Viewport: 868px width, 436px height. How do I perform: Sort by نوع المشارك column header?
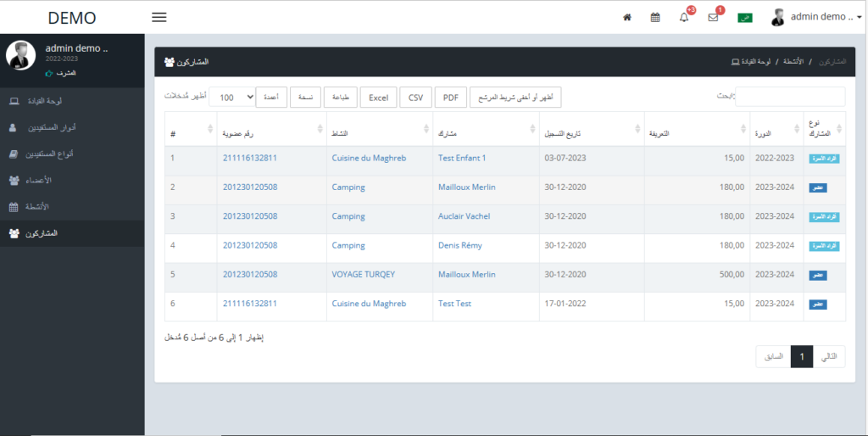pos(824,129)
